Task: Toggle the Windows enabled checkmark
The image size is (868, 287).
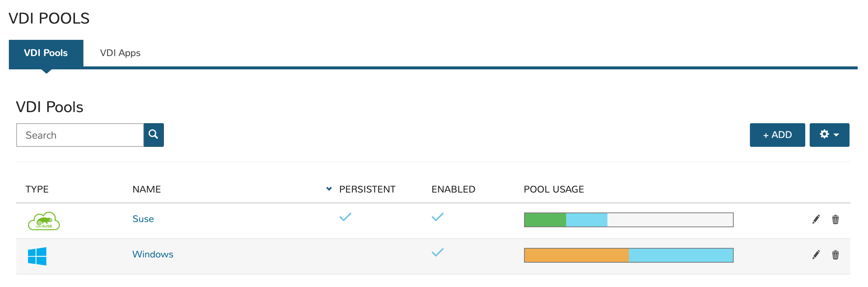Action: 438,252
